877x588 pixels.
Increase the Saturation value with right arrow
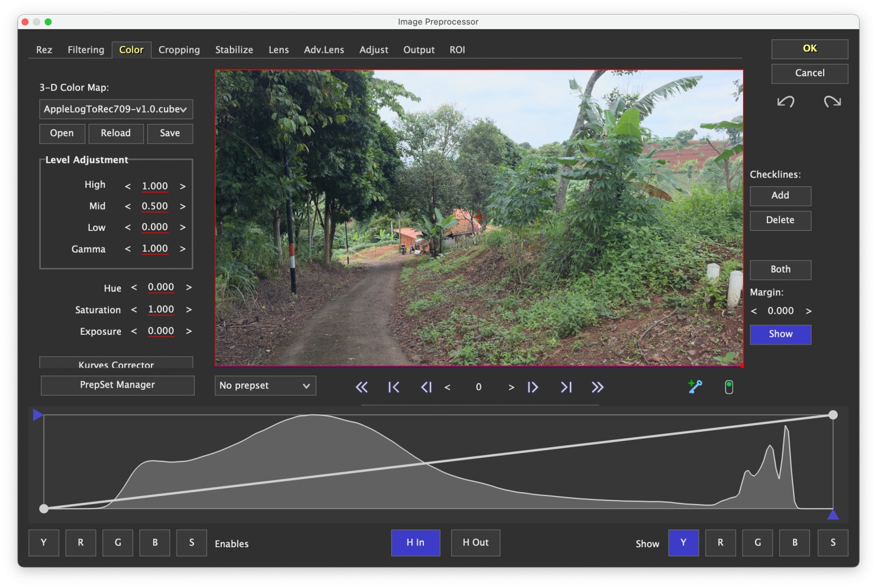click(189, 310)
